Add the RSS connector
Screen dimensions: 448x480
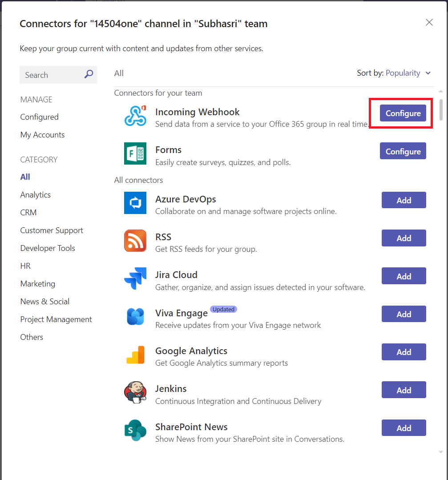point(404,238)
